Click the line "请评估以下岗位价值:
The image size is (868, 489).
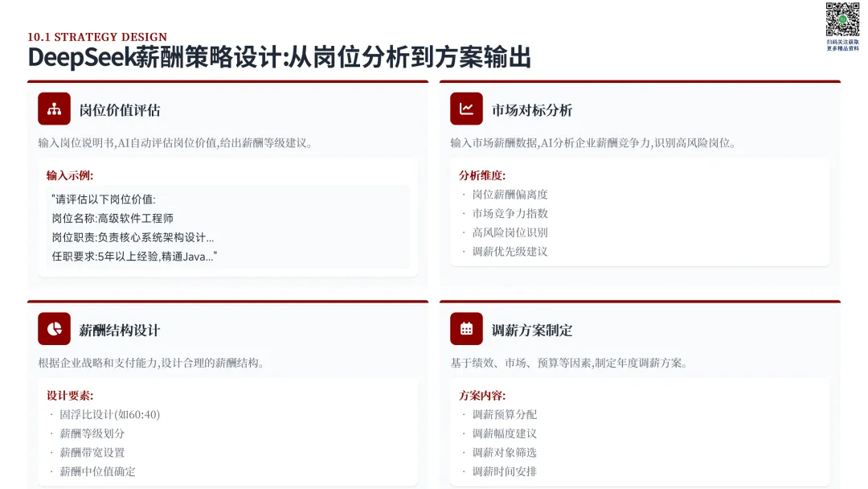(104, 199)
